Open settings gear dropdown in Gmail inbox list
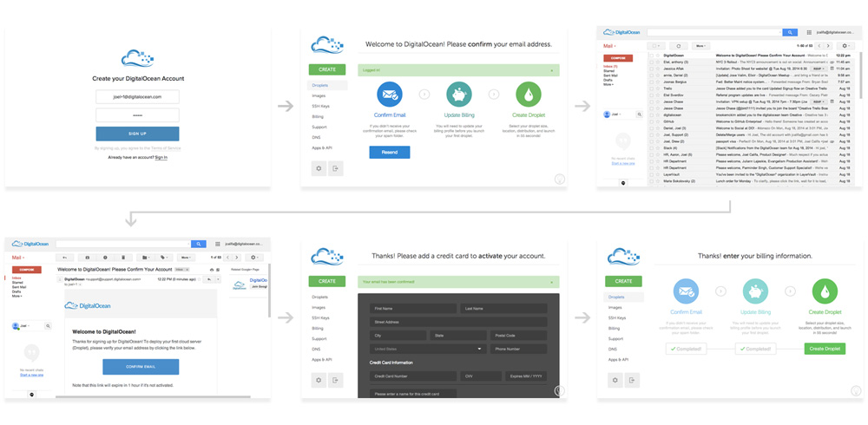Screen dimensions: 868x425 tap(845, 46)
